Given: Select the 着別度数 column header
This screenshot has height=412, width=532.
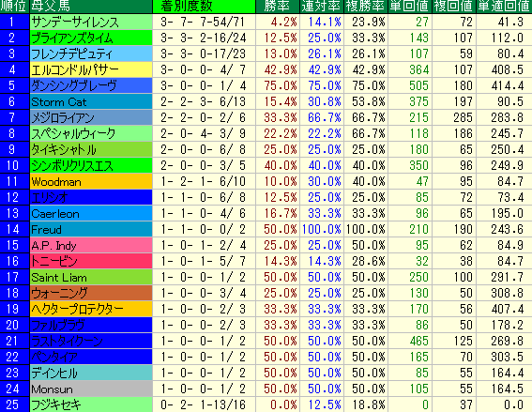Looking at the screenshot, I should 204,7.
